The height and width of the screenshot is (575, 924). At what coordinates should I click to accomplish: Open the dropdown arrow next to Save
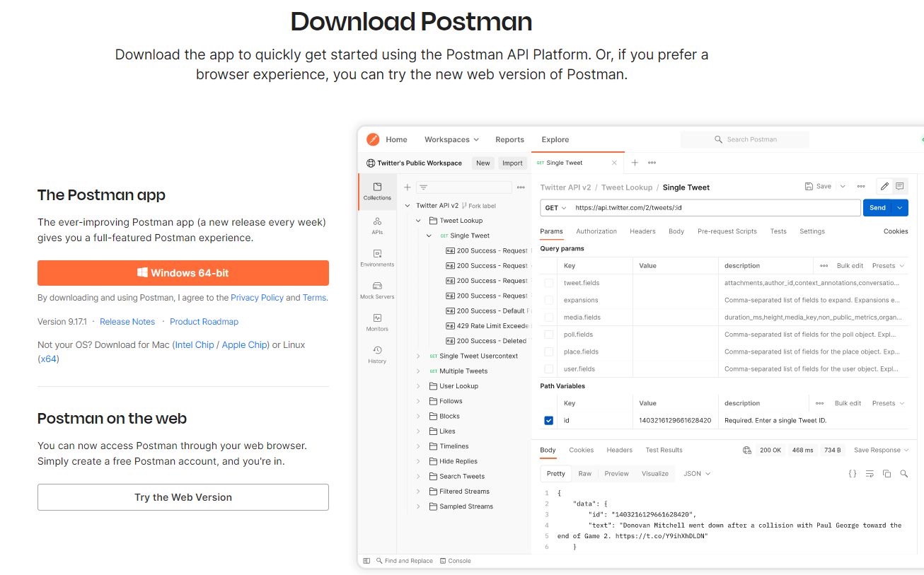point(843,187)
